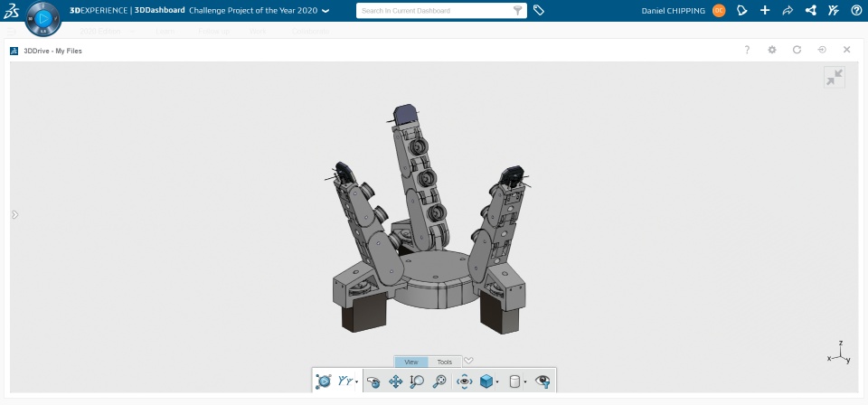Screen dimensions: 868x405
Task: Click the Daniel CHIPPING user name
Action: click(673, 11)
